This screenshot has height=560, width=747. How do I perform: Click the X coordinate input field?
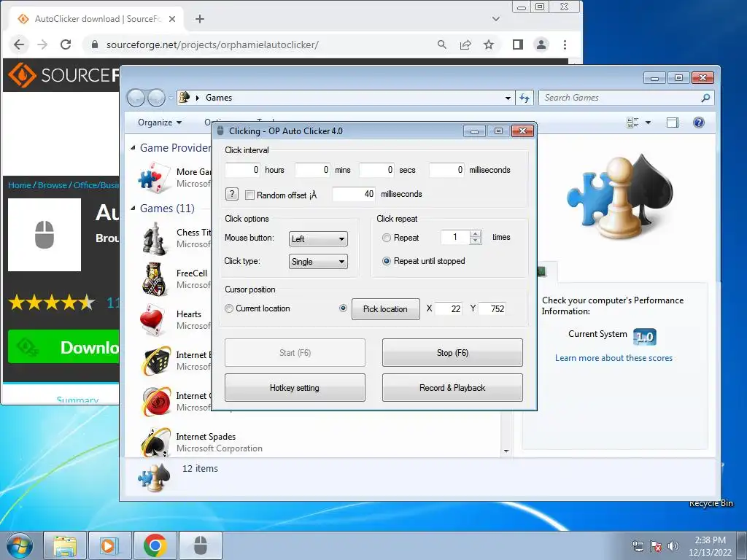coord(449,308)
